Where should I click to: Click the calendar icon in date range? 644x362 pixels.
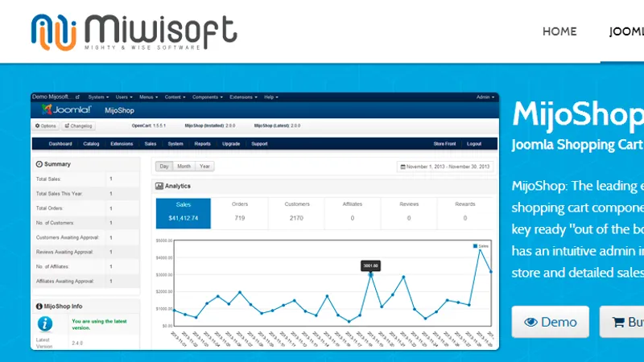tap(402, 167)
